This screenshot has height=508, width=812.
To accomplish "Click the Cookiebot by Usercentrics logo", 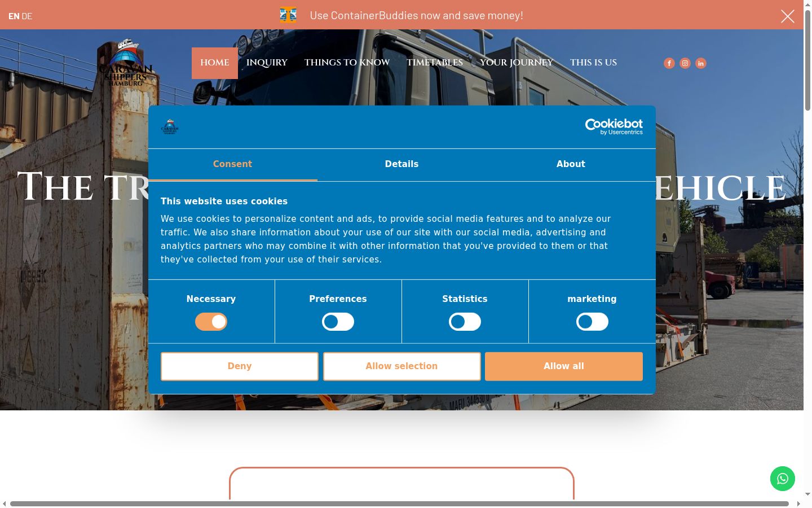I will [614, 126].
